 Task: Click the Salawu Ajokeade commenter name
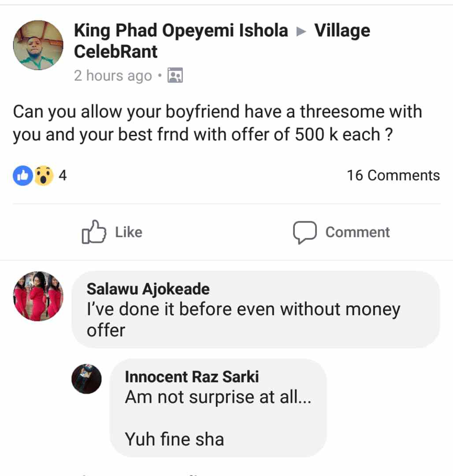pos(148,289)
